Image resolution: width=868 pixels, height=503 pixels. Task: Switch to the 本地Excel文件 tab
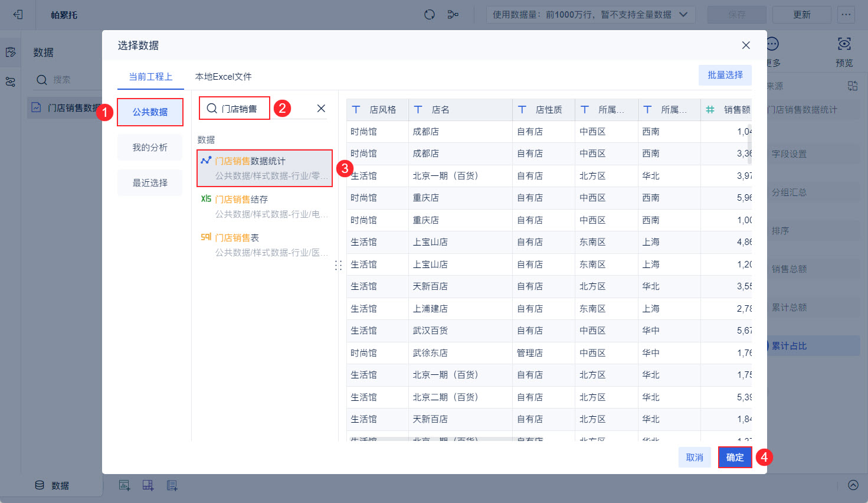click(x=223, y=77)
